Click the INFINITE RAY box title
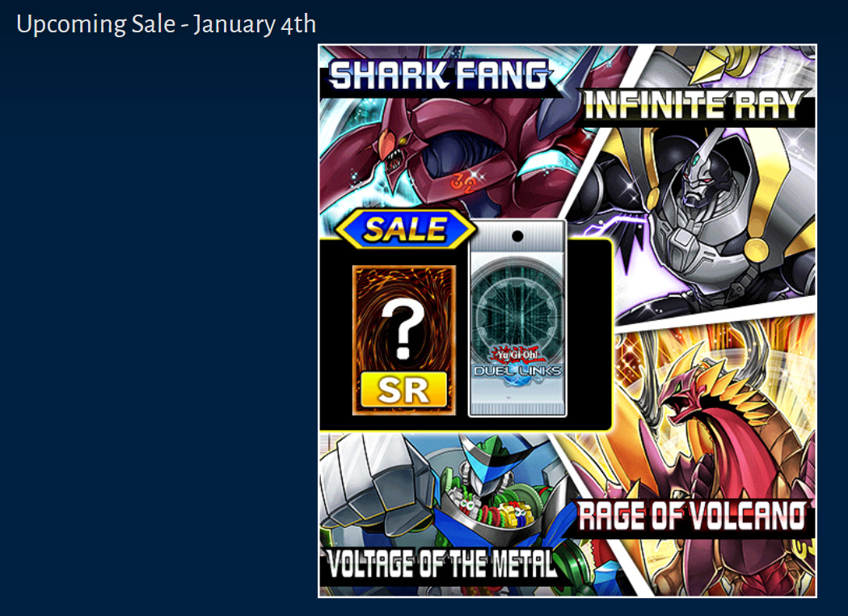 tap(694, 105)
